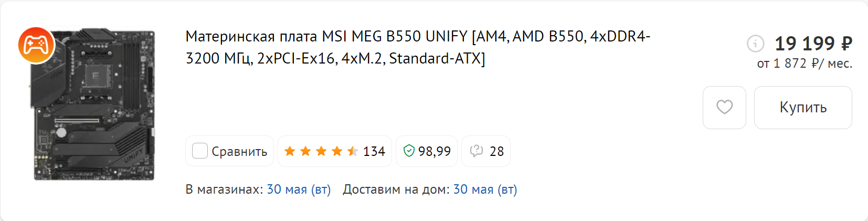Add the motherboard to favorites with the heart
868x221 pixels.
724,108
